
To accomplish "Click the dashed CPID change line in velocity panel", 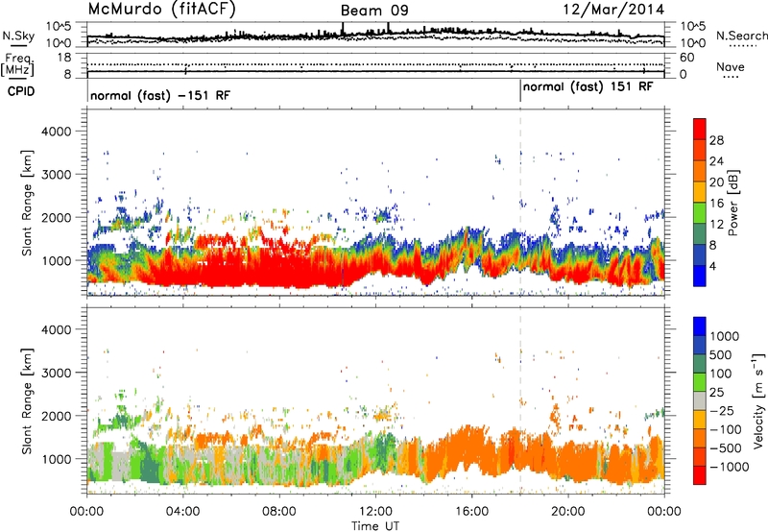I will click(520, 399).
